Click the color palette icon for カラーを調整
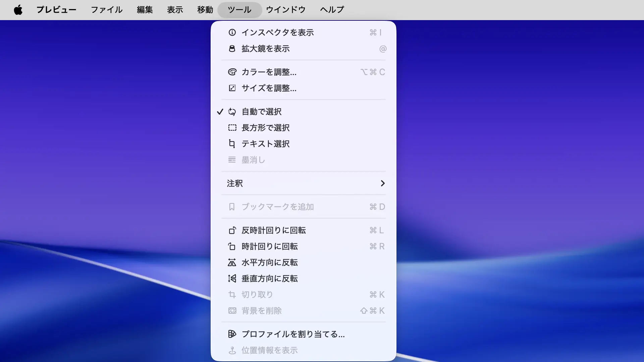This screenshot has height=362, width=644. (232, 72)
